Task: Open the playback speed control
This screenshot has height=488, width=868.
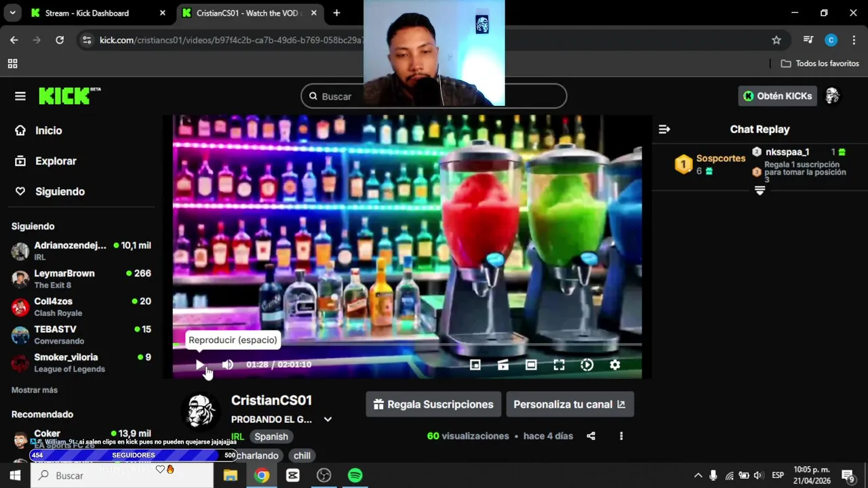Action: (587, 365)
